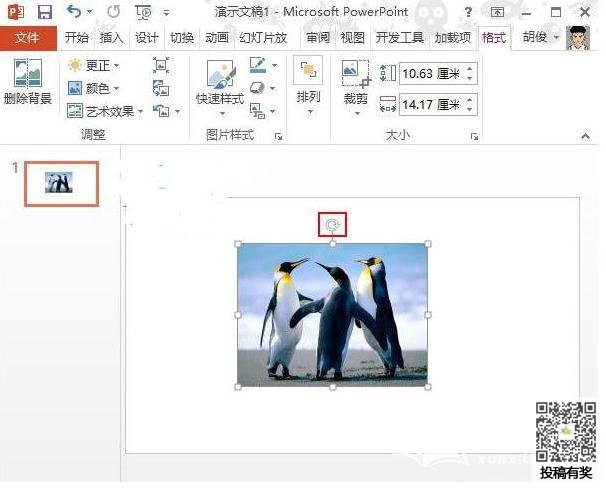Increase the picture height value with stepper
Viewport: 606px width, 488px height.
tap(470, 68)
